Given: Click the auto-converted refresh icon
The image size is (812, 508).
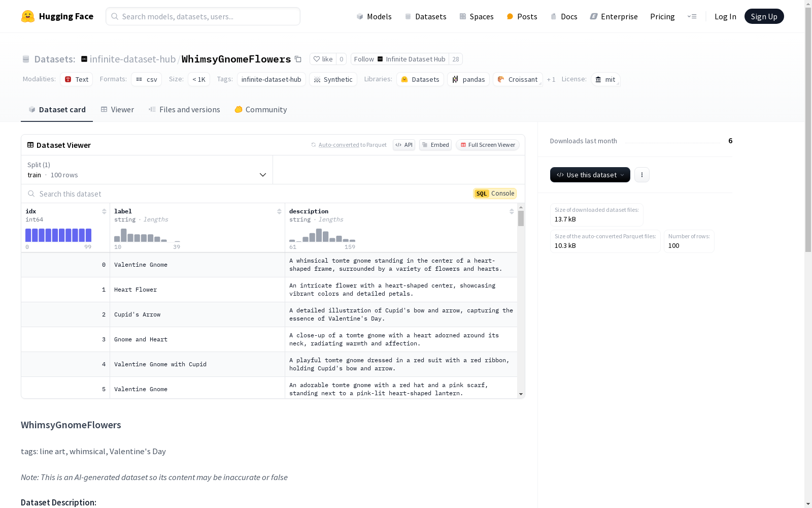Looking at the screenshot, I should point(314,145).
